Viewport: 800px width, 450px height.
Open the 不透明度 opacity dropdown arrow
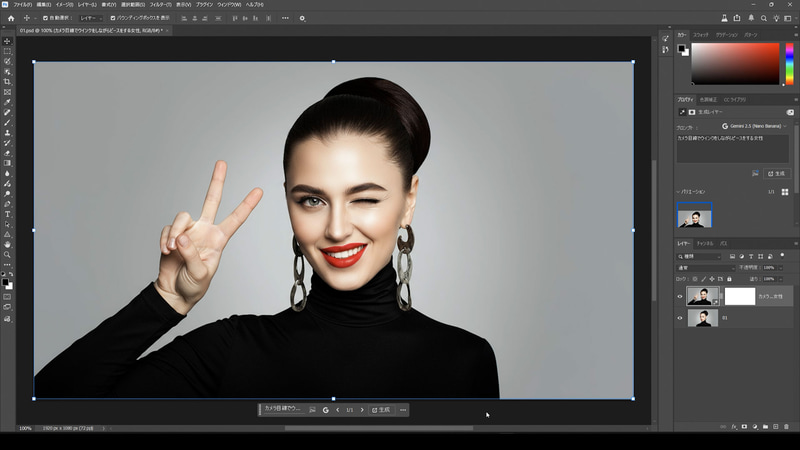(780, 268)
